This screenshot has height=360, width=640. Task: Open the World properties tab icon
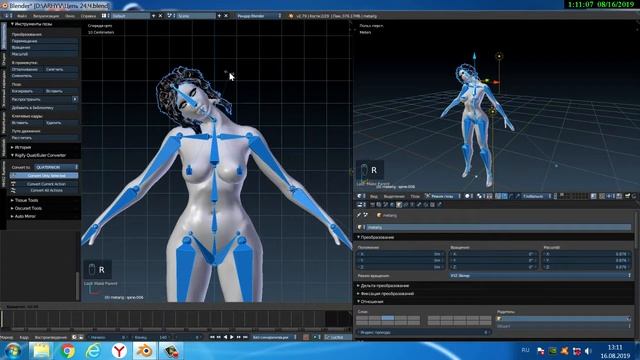point(392,204)
